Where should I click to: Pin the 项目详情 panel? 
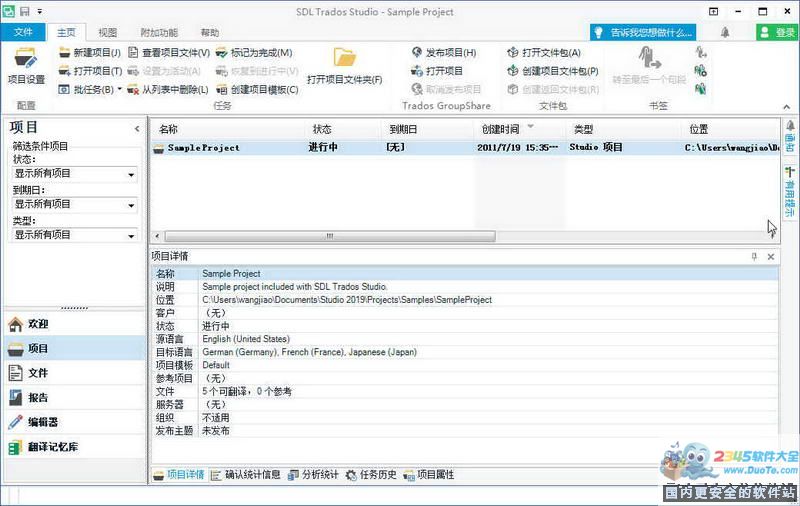(755, 257)
